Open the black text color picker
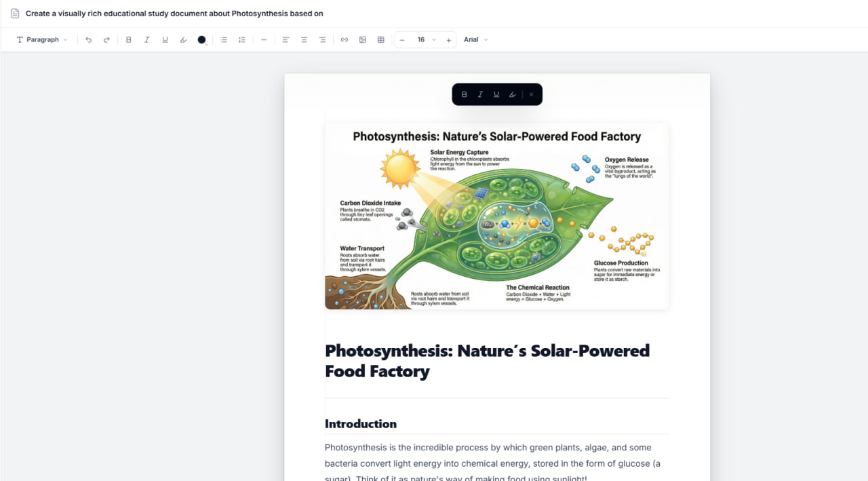 (201, 40)
